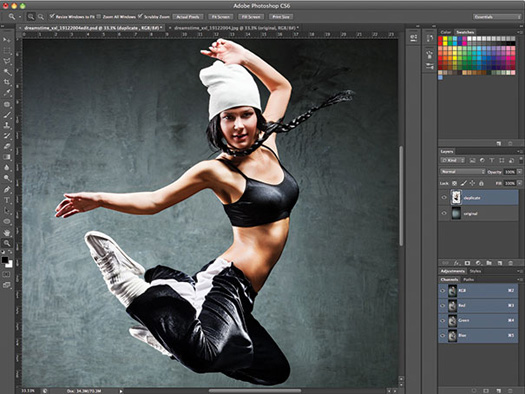Select the Ellipse shape tool
The width and height of the screenshot is (525, 394).
(7, 221)
